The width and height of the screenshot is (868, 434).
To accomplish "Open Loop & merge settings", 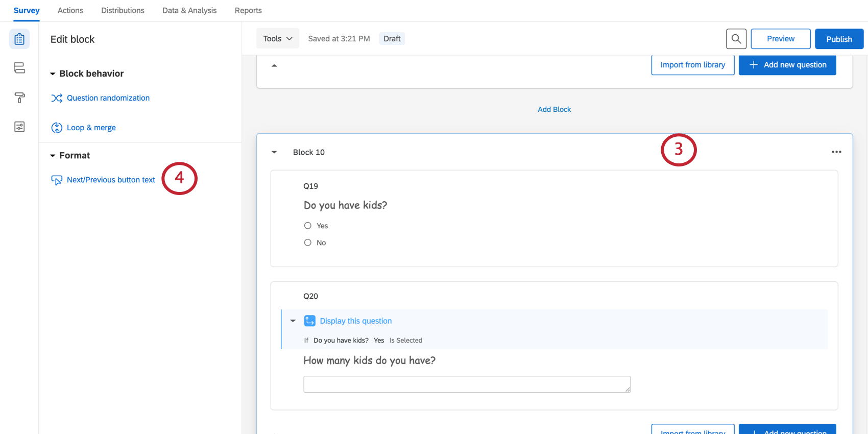I will [91, 128].
